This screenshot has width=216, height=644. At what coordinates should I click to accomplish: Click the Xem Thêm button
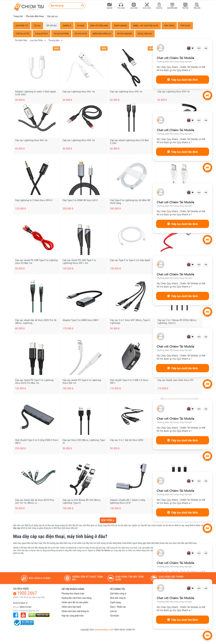coord(108,520)
